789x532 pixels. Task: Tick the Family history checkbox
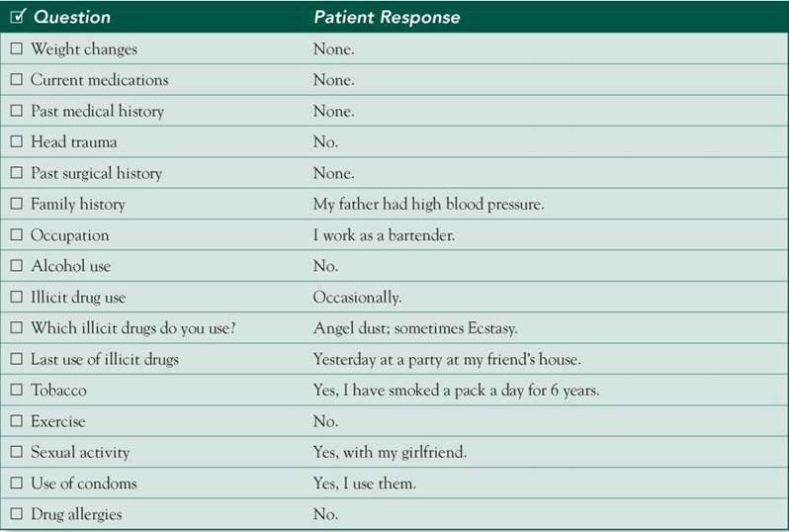pyautogui.click(x=16, y=205)
